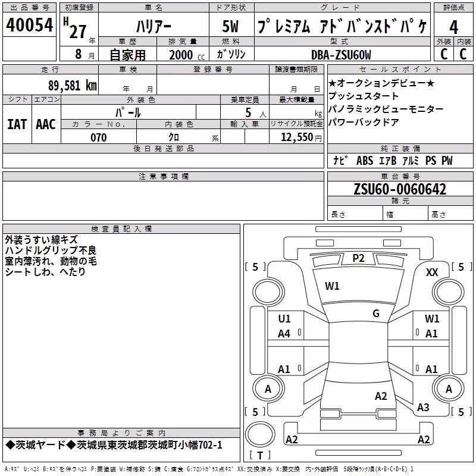Image resolution: width=476 pixels, height=476 pixels.
Task: Select the sales point プッシュスタート
Action: click(364, 96)
